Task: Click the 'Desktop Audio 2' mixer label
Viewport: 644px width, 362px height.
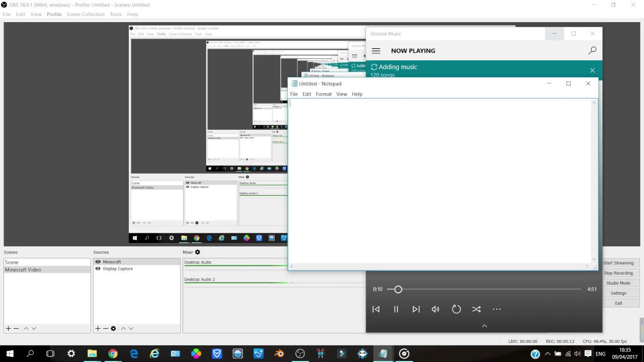Action: pyautogui.click(x=200, y=280)
